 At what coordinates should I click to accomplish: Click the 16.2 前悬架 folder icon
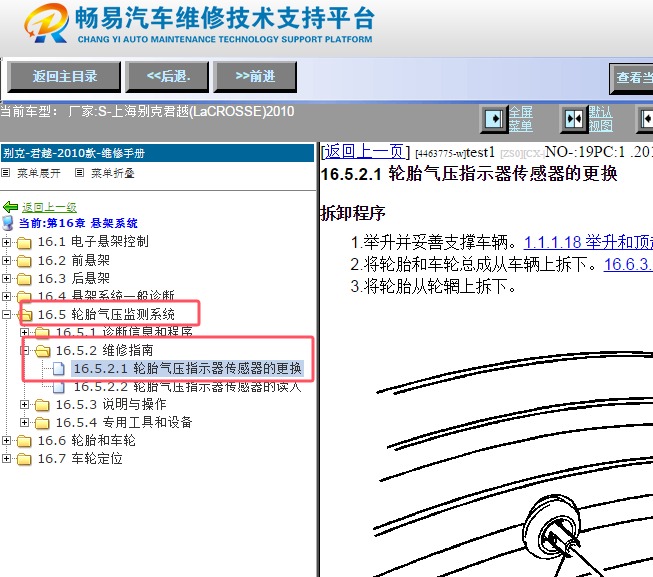(24, 261)
